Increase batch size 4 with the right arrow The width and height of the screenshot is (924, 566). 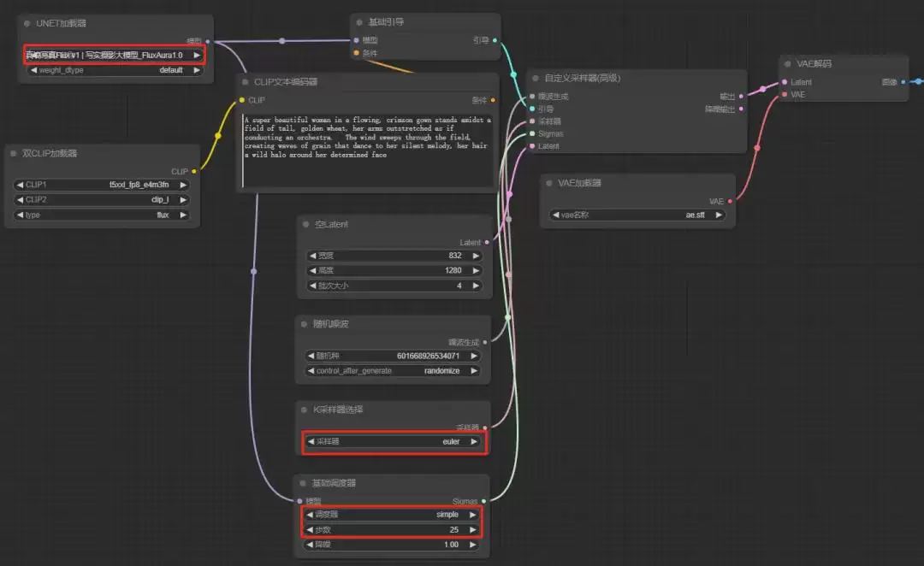476,286
